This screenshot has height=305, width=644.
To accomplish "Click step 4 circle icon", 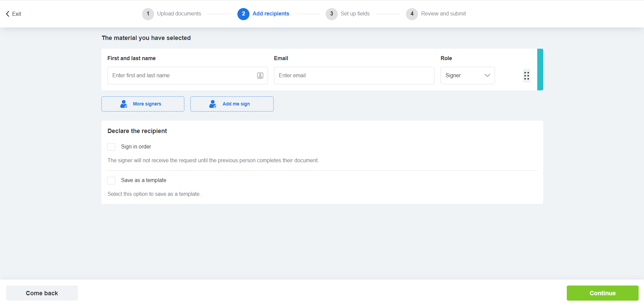I will point(412,14).
